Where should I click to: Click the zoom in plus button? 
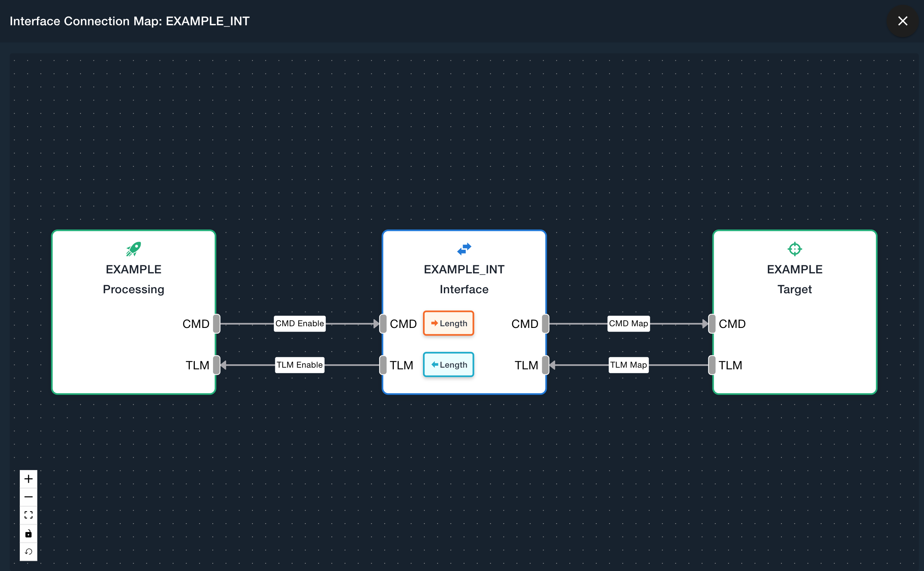pos(28,479)
